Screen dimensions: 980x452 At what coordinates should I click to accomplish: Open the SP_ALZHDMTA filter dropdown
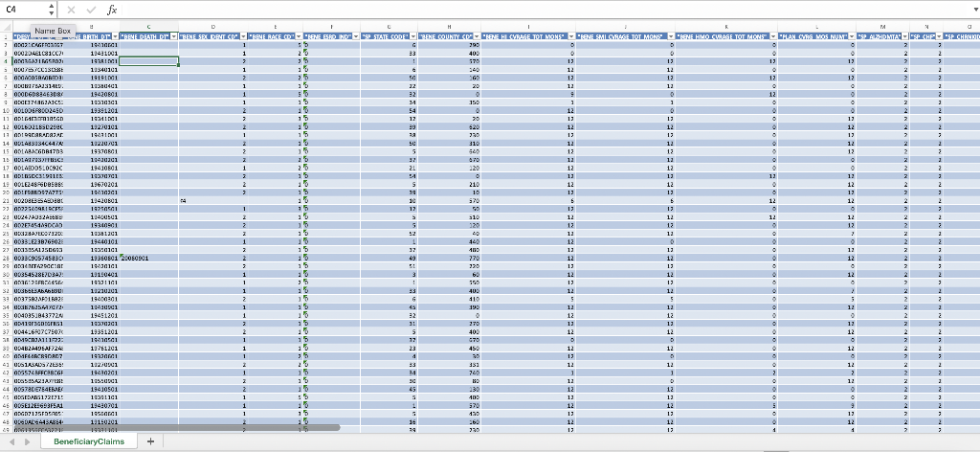tap(904, 36)
